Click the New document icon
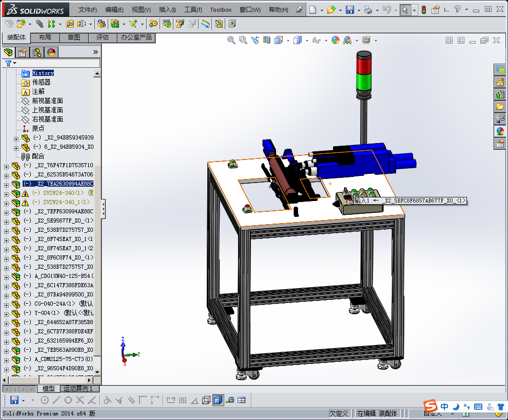Screen dimensions: 508x420 312,10
